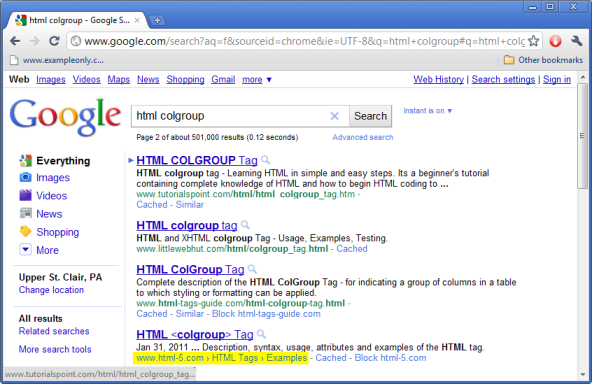Open Related searches in sidebar
The width and height of the screenshot is (592, 384).
click(54, 331)
